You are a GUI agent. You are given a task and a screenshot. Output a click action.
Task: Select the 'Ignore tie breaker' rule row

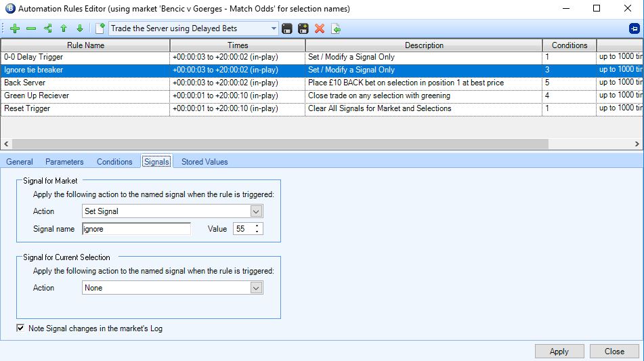tap(322, 70)
